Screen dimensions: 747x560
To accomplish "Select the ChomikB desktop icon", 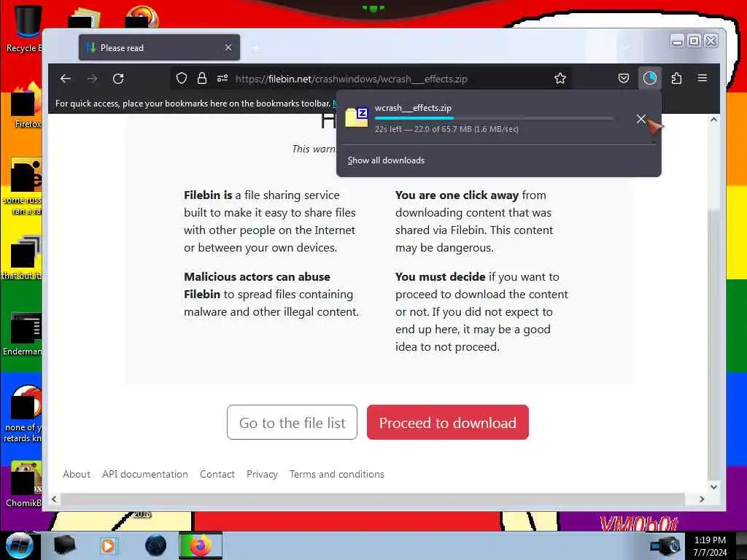I will (24, 484).
